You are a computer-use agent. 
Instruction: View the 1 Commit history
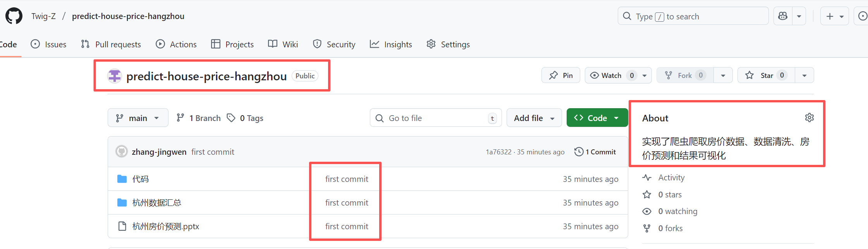coord(595,152)
